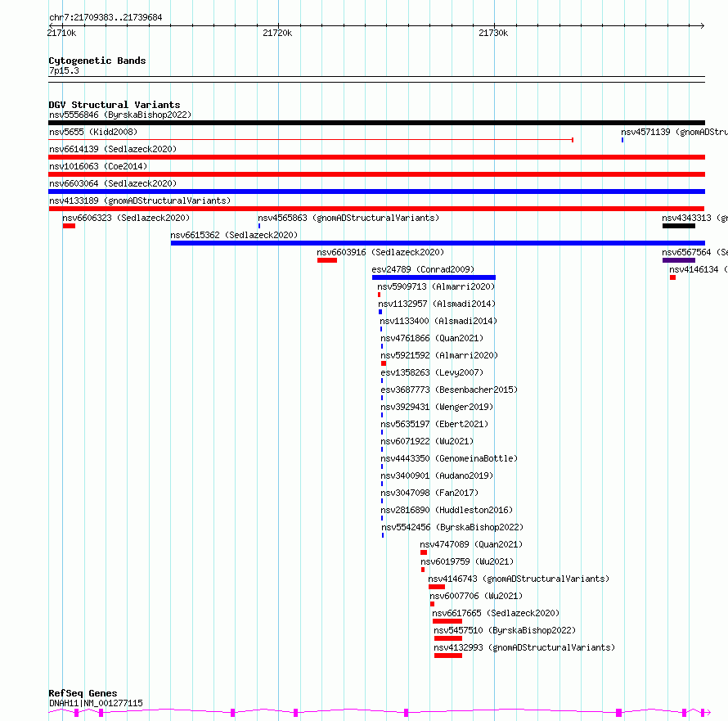Viewport: 728px width, 721px height.
Task: Select chr7:21709383..21739684 coordinates text
Action: pos(106,18)
